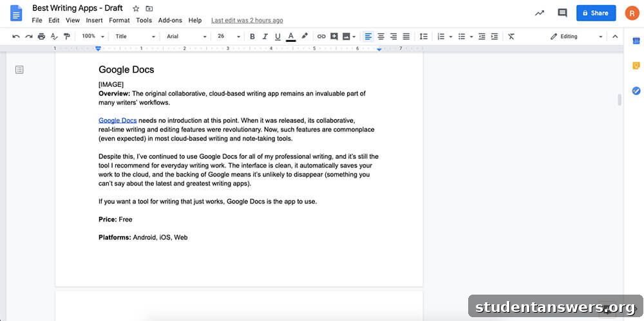Open text color picker
This screenshot has width=644, height=321.
pyautogui.click(x=291, y=37)
